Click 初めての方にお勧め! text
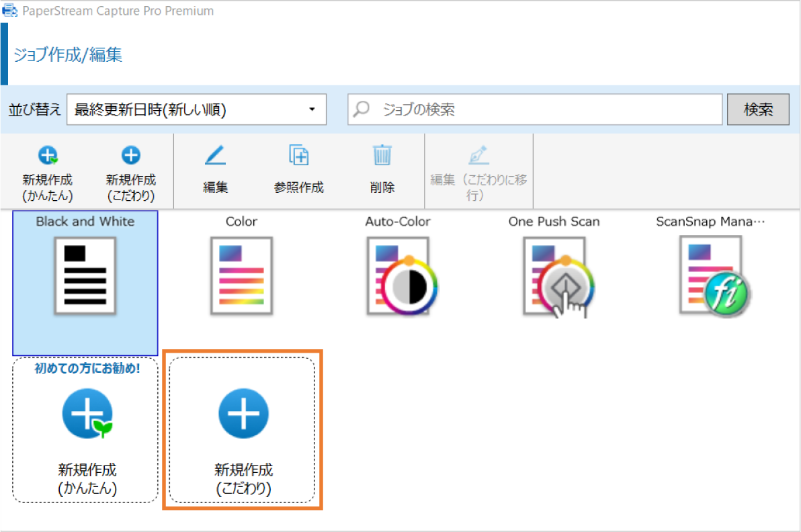The image size is (801, 532). [87, 368]
